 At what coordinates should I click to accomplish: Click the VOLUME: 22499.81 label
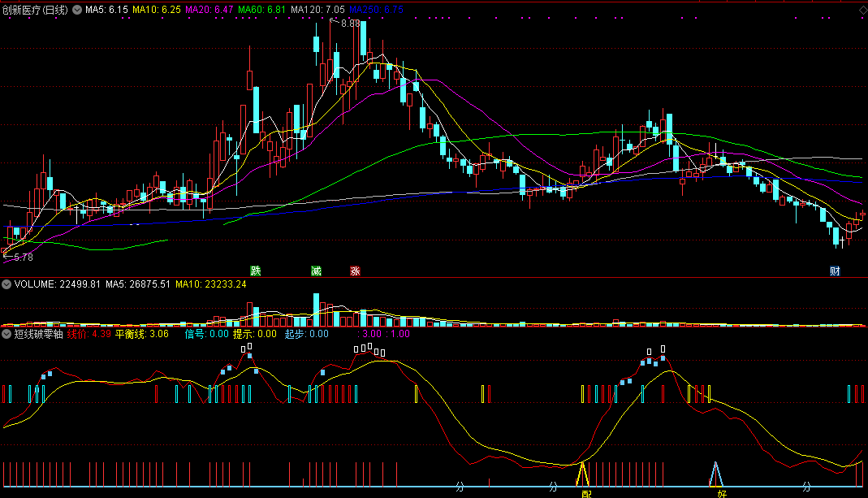(x=58, y=284)
